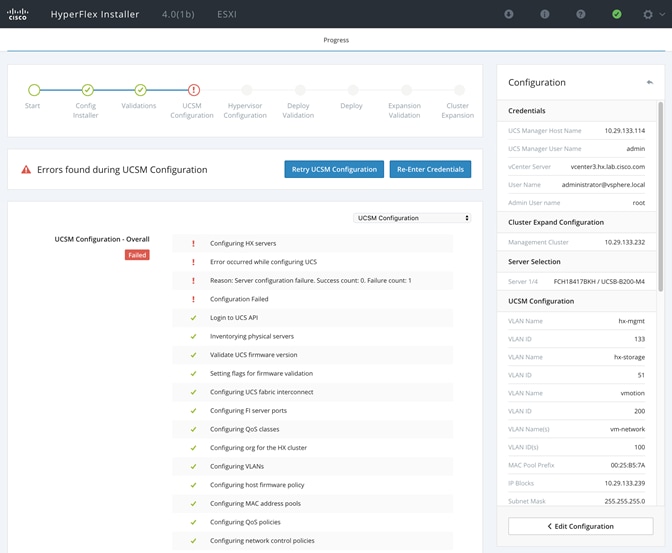
Task: Click the hx-storage VLAN name value
Action: tap(629, 357)
